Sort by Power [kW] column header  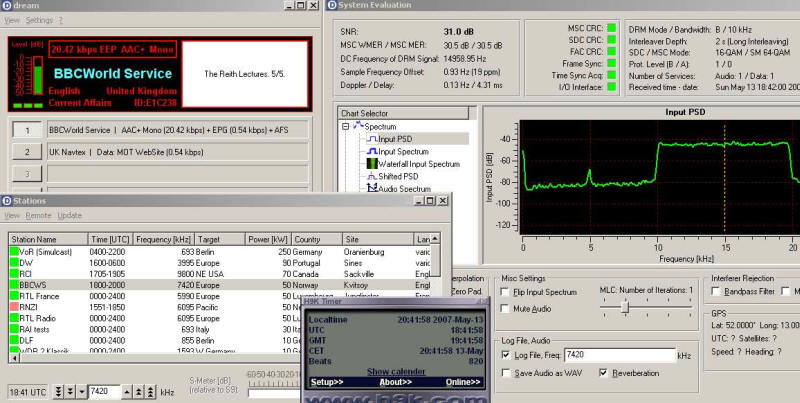coord(268,239)
